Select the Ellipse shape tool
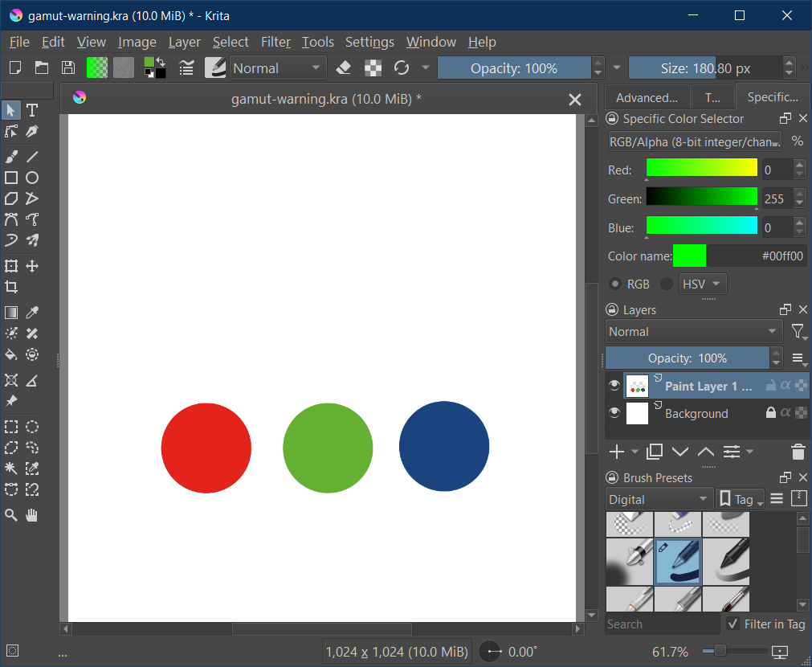Viewport: 812px width, 667px height. coord(32,178)
